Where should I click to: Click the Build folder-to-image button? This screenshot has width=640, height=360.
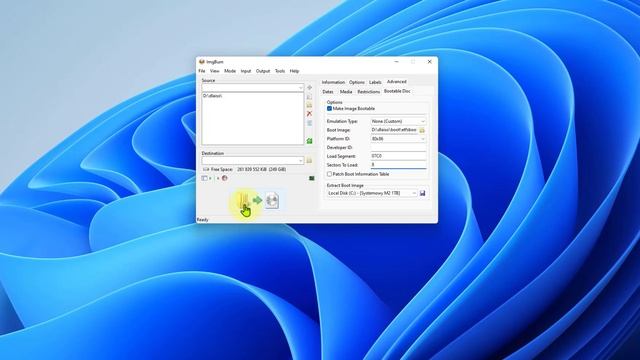click(x=258, y=200)
